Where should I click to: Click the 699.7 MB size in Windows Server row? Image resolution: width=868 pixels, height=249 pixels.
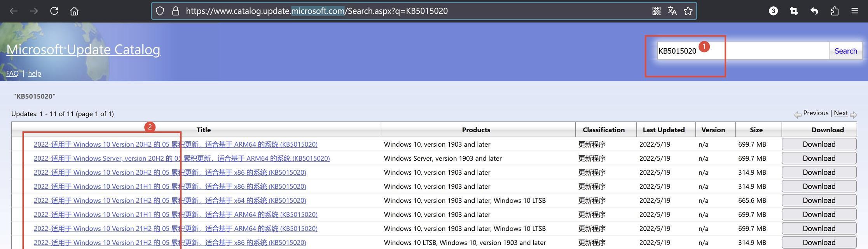point(752,158)
